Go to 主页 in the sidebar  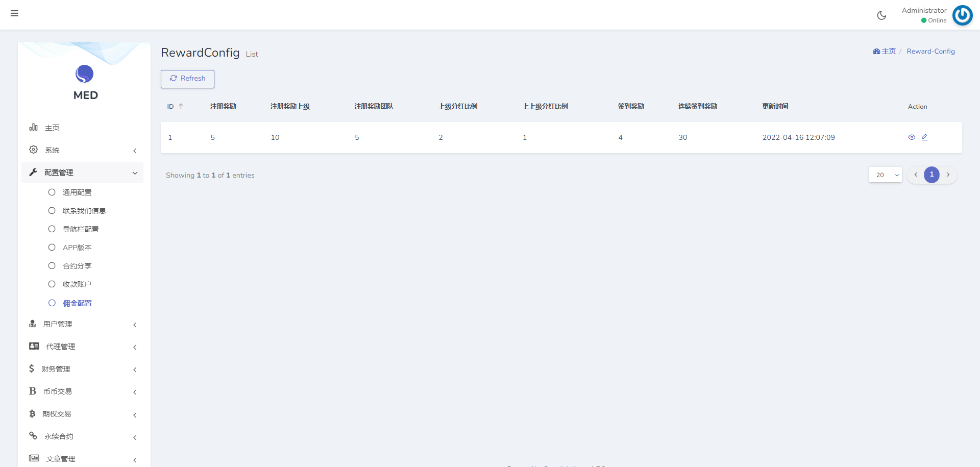tap(52, 128)
